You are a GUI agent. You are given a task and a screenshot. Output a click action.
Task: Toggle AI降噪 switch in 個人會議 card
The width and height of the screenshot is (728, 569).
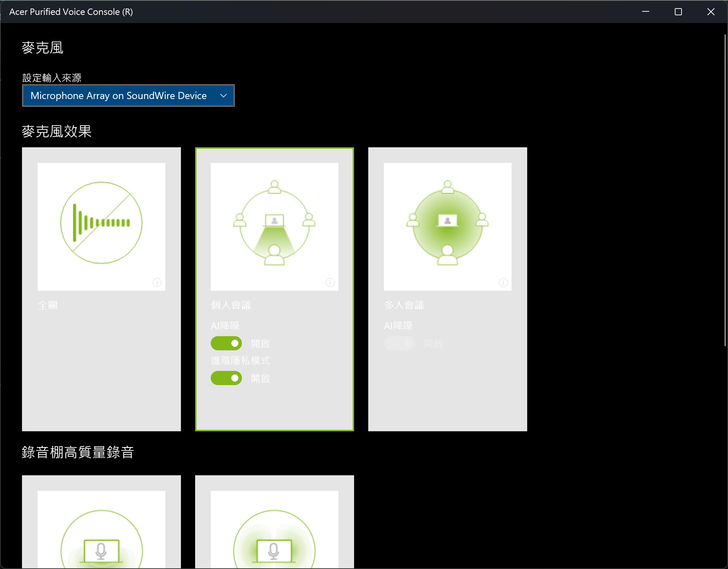pyautogui.click(x=226, y=343)
